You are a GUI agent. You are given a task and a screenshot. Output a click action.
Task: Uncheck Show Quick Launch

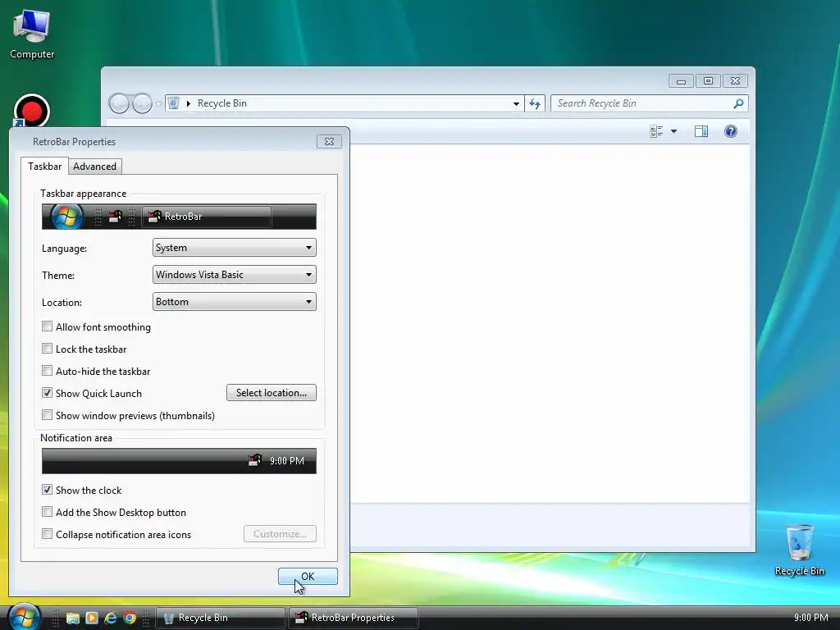[47, 393]
